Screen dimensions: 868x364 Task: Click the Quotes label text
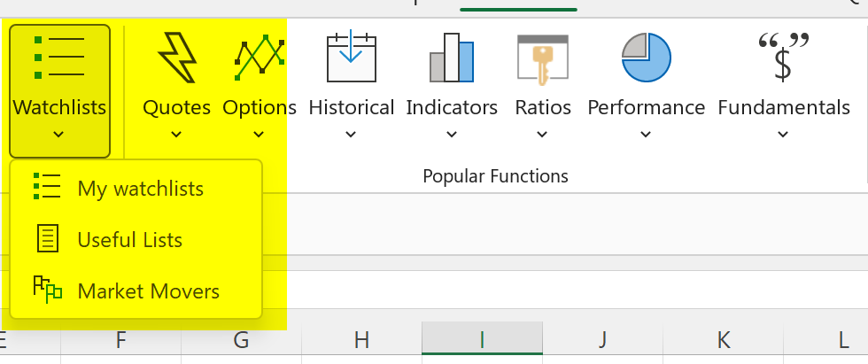[x=176, y=107]
